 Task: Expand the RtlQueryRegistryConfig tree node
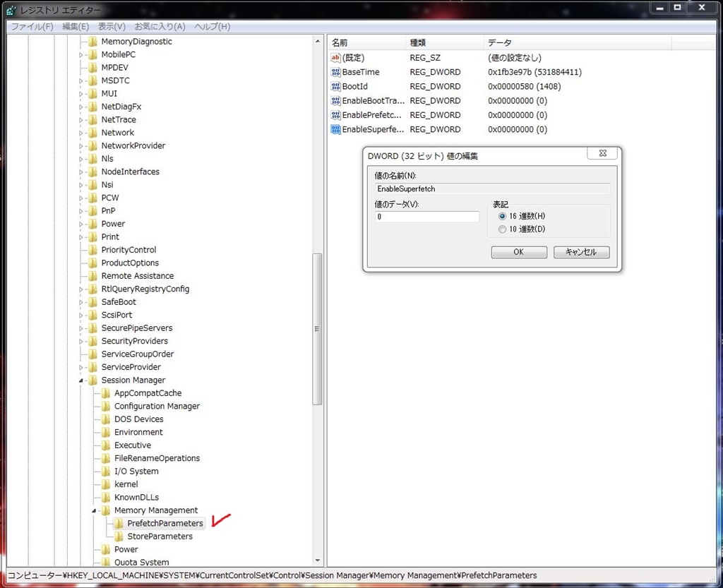point(81,289)
